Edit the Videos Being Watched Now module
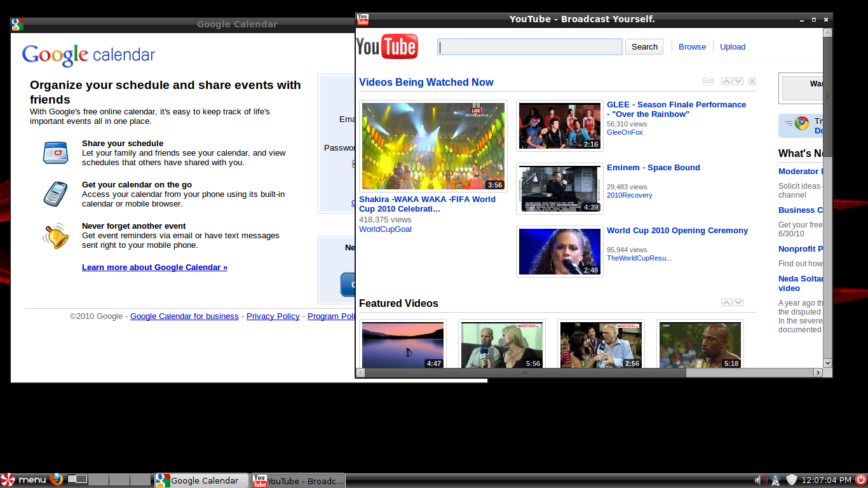The height and width of the screenshot is (488, 868). [709, 81]
